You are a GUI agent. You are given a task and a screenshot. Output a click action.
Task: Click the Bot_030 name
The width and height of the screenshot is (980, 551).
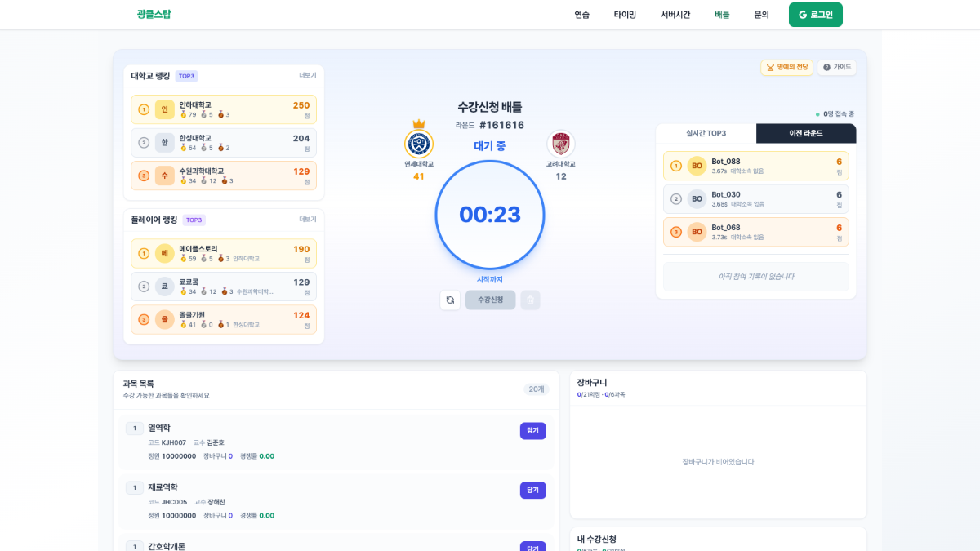726,194
